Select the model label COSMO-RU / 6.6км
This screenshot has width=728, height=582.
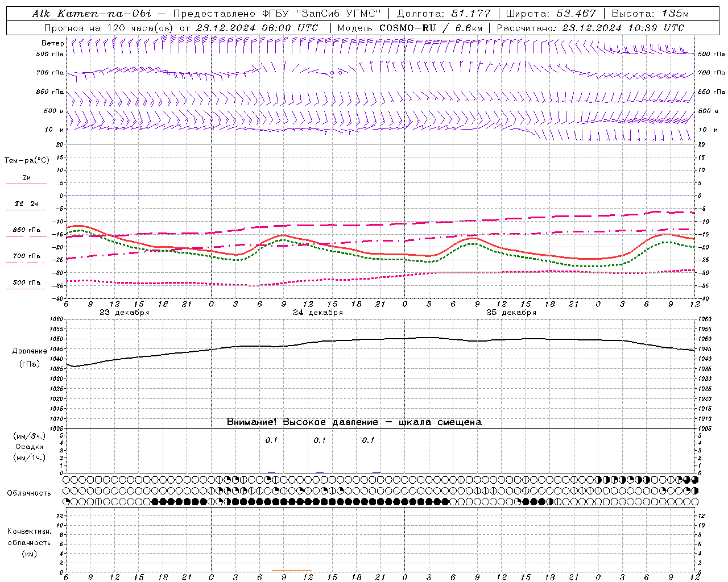(431, 28)
